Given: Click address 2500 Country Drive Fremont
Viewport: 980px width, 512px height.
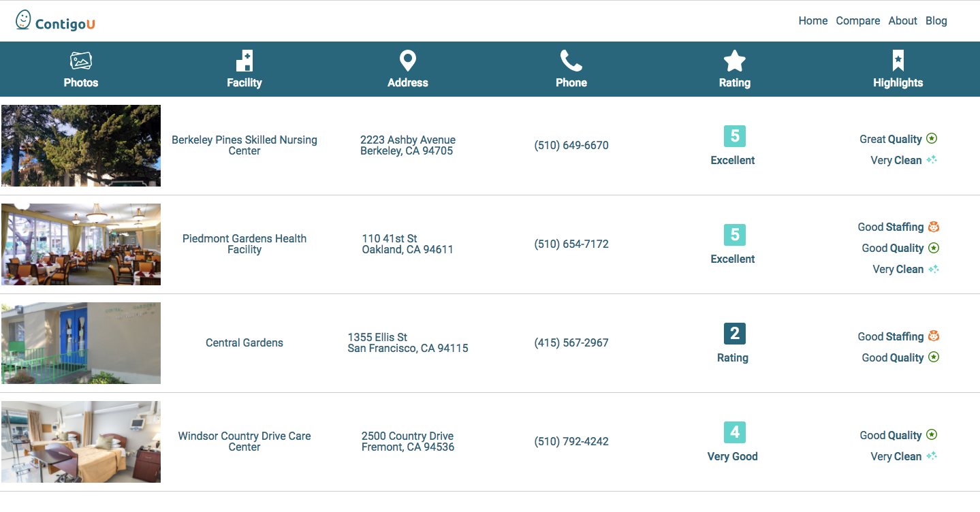Looking at the screenshot, I should click(408, 441).
